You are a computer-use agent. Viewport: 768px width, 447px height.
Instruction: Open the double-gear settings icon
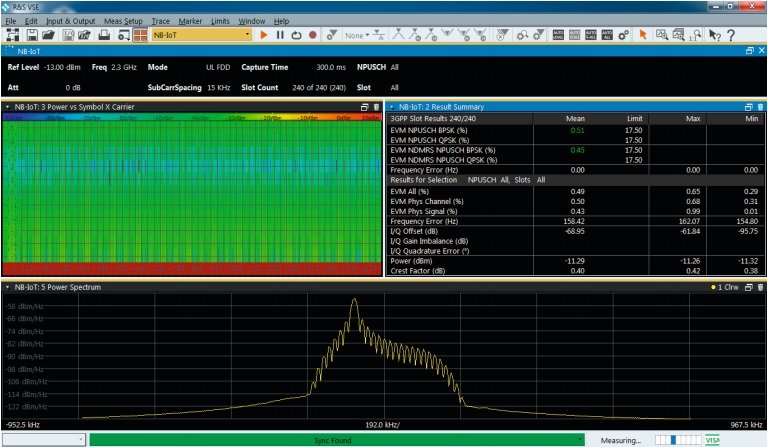(x=623, y=35)
